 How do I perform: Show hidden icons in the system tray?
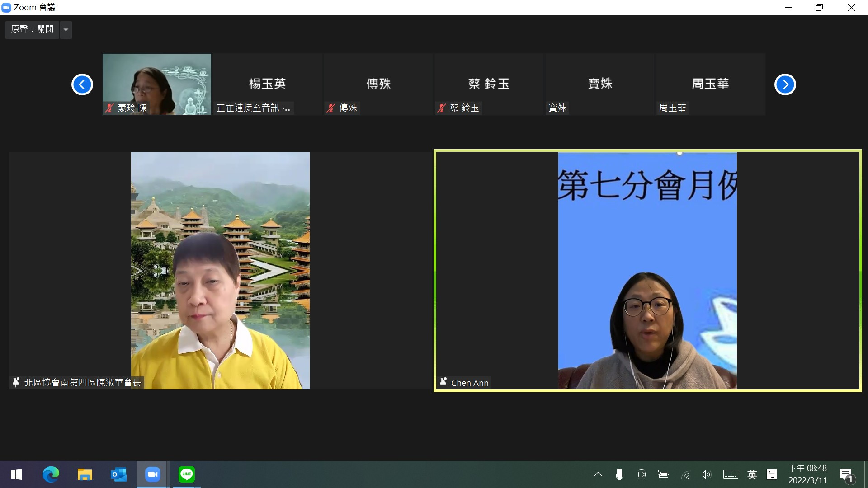coord(598,474)
